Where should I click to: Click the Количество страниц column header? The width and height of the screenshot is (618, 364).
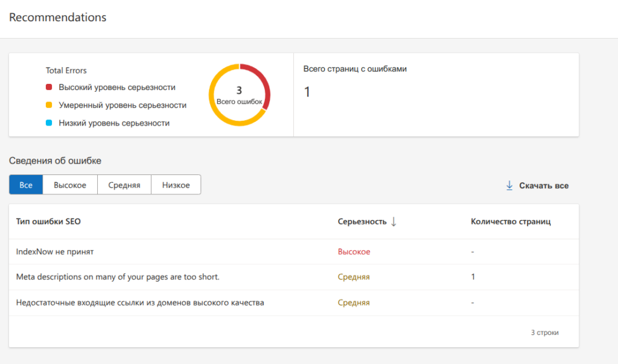click(511, 222)
